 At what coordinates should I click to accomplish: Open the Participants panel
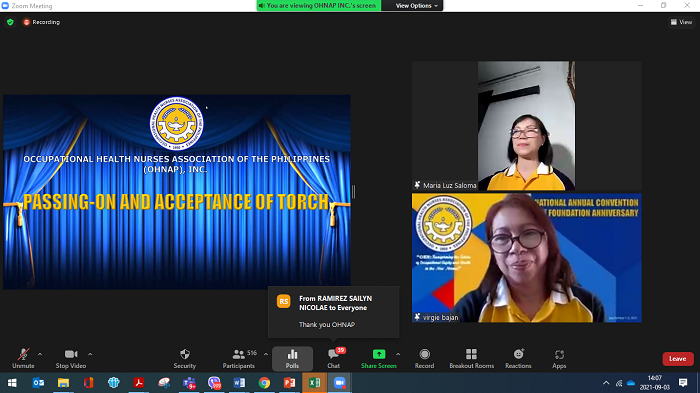click(x=239, y=359)
